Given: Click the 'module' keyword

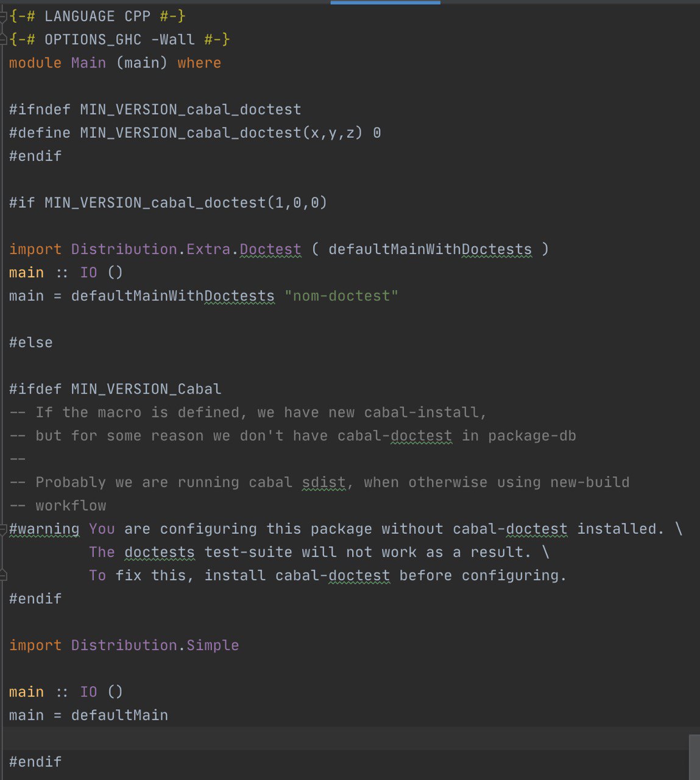Looking at the screenshot, I should (x=35, y=63).
